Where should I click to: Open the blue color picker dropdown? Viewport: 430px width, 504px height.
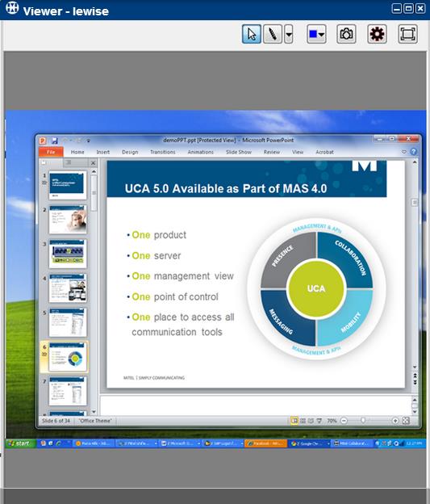point(316,34)
